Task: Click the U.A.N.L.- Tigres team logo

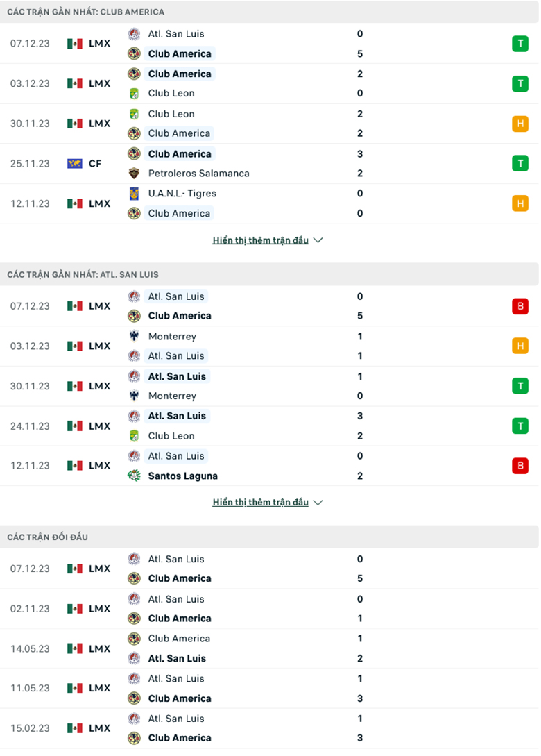Action: point(134,194)
